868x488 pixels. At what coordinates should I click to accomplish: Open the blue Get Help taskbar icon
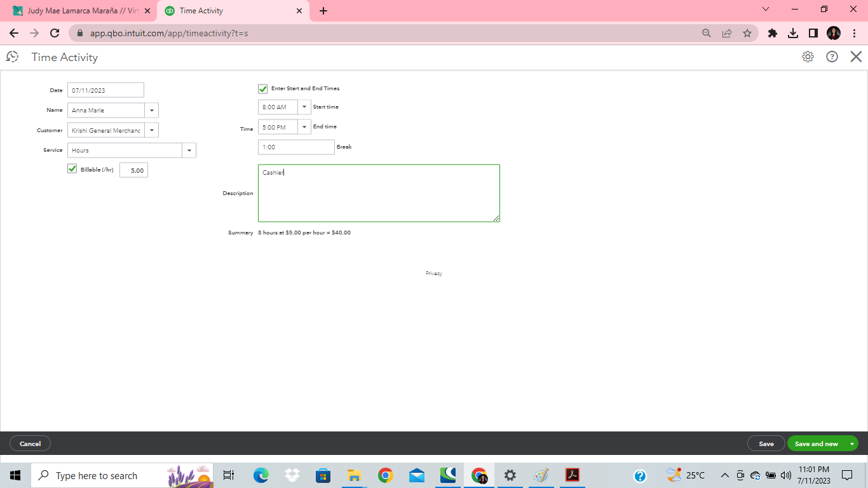pos(640,475)
